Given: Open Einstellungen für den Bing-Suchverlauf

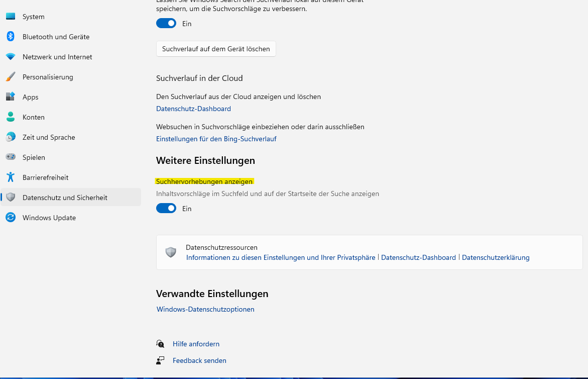Looking at the screenshot, I should coord(216,139).
